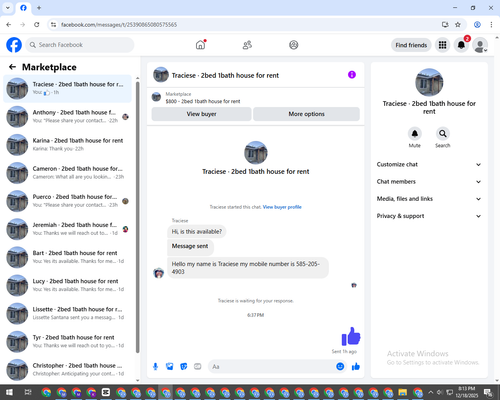This screenshot has width=500, height=400.
Task: Click the browser address bar URL
Action: 119,25
